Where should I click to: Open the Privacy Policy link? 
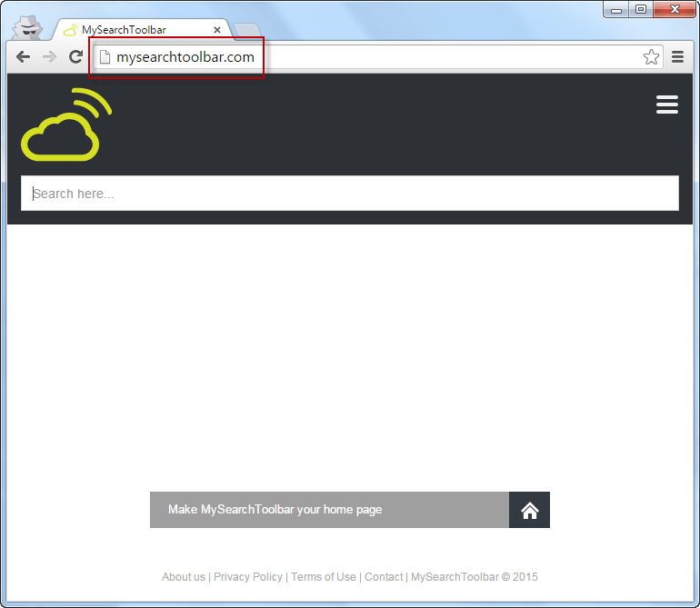pyautogui.click(x=248, y=577)
